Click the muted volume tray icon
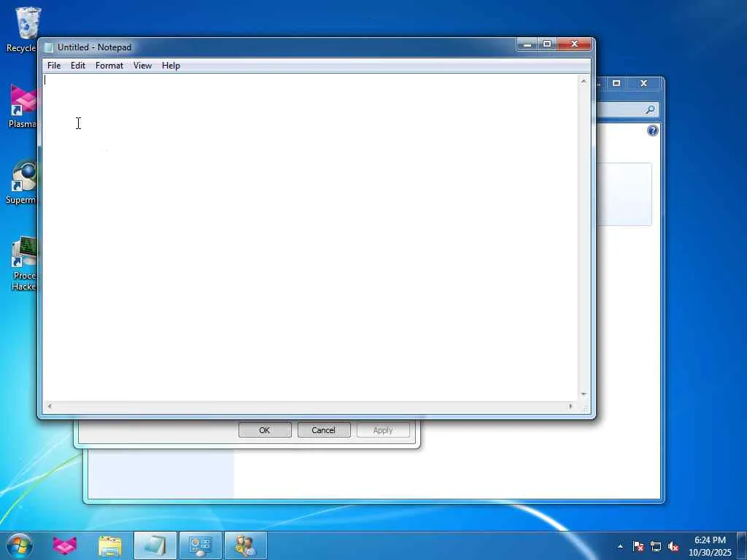747x560 pixels. tap(673, 546)
